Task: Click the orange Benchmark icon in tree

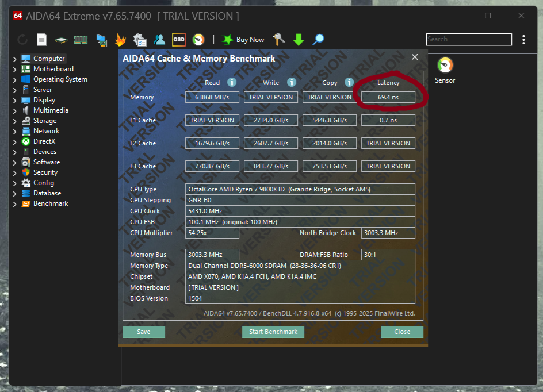Action: coord(26,203)
